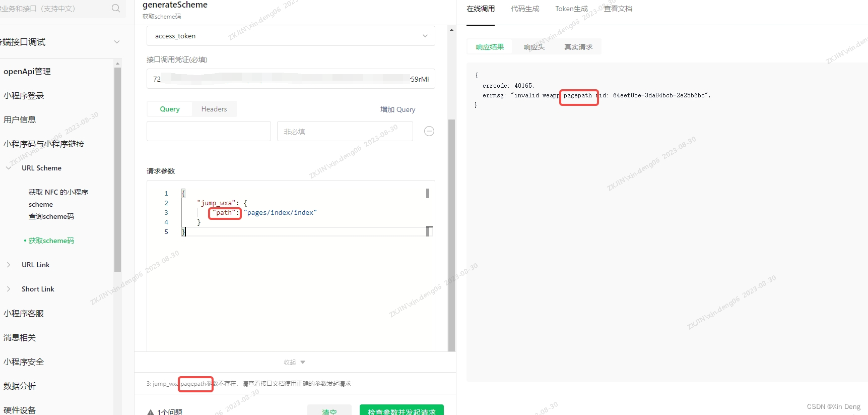Click the 增加 Query link
Screen dimensions: 868x415
pos(397,109)
